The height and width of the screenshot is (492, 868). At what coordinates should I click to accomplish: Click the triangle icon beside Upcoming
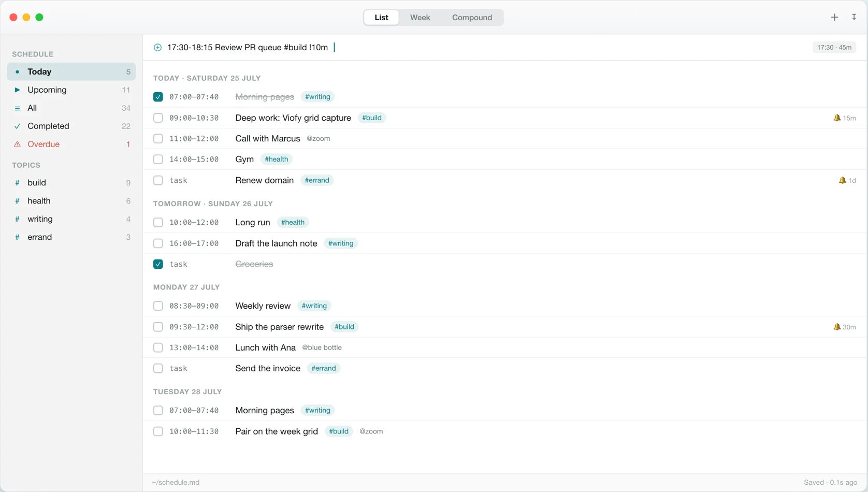(17, 90)
